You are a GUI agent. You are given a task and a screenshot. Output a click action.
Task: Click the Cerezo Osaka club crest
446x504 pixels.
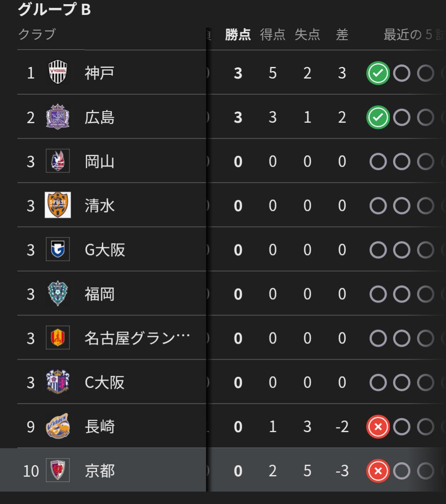pos(57,382)
